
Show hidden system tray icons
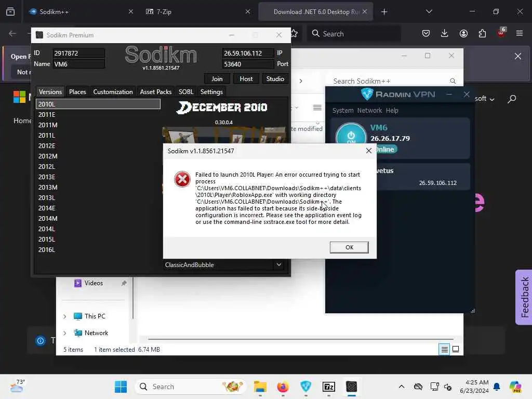[402, 387]
